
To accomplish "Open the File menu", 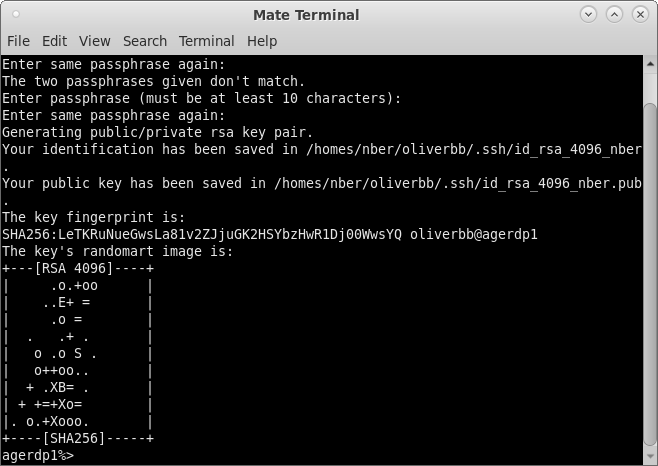I will tap(18, 41).
